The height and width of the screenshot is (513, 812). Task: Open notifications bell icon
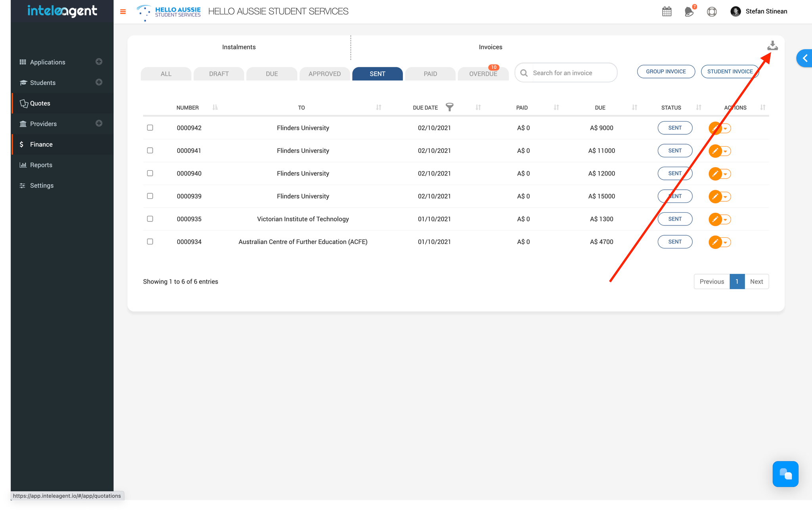point(689,11)
